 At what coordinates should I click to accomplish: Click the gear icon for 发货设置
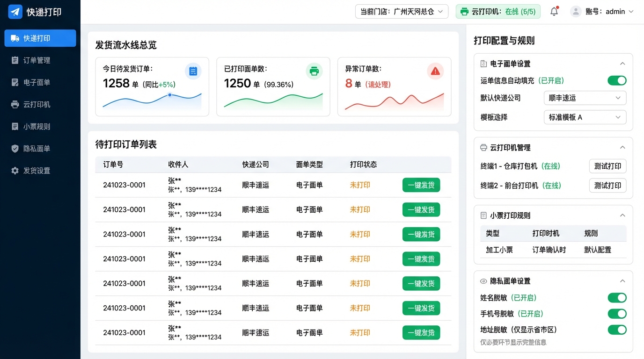15,171
